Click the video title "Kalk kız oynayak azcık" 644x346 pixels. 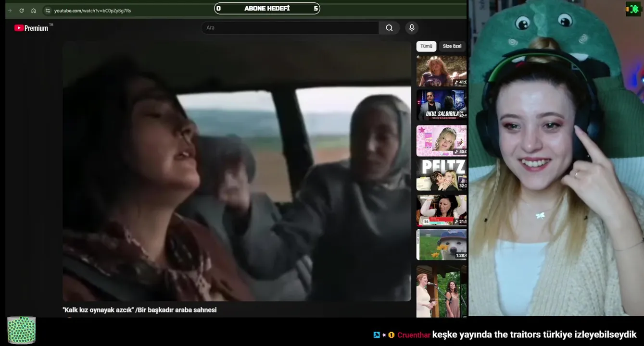(98, 310)
